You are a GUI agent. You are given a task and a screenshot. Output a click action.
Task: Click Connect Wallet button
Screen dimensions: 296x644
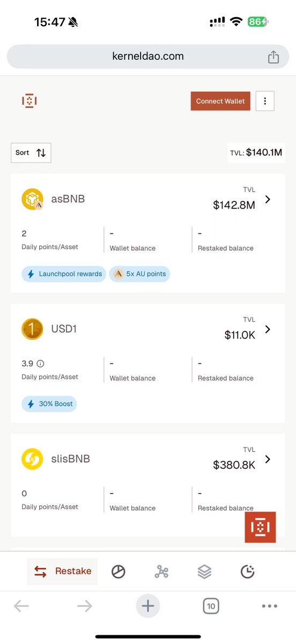click(x=220, y=101)
